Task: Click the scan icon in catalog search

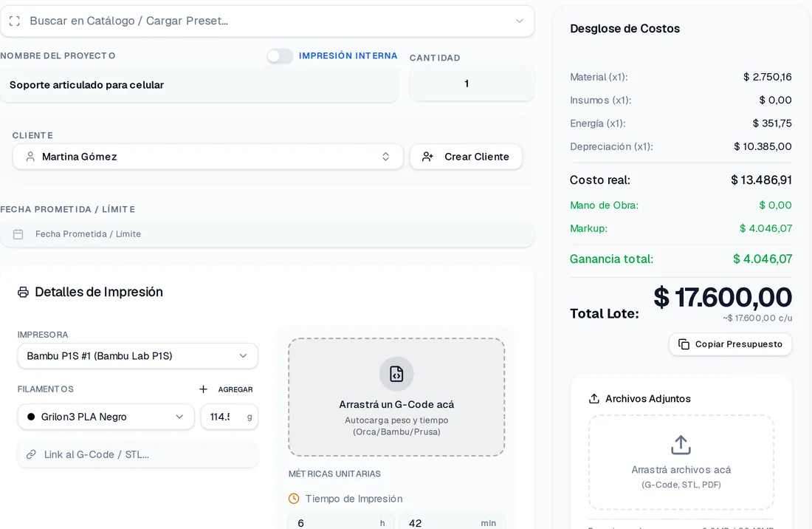Action: [15, 21]
